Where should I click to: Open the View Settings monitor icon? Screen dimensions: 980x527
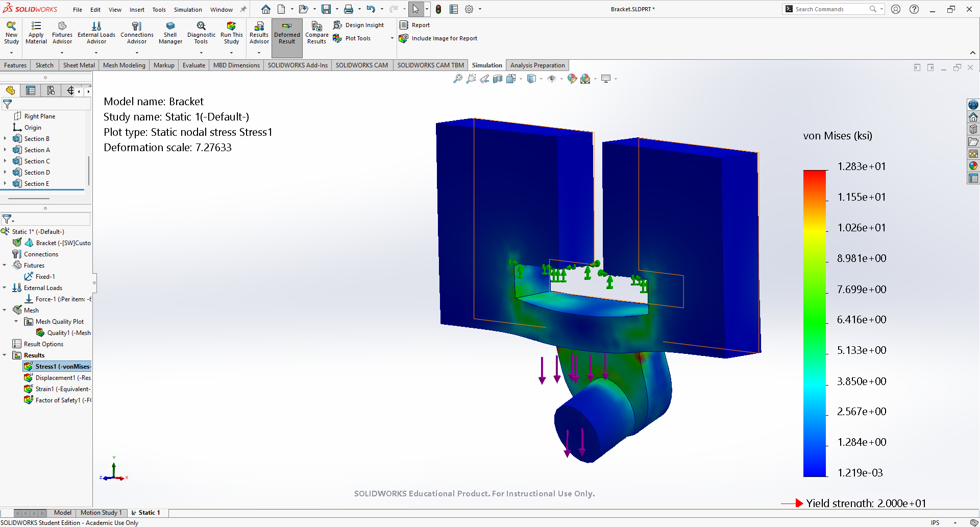tap(606, 79)
